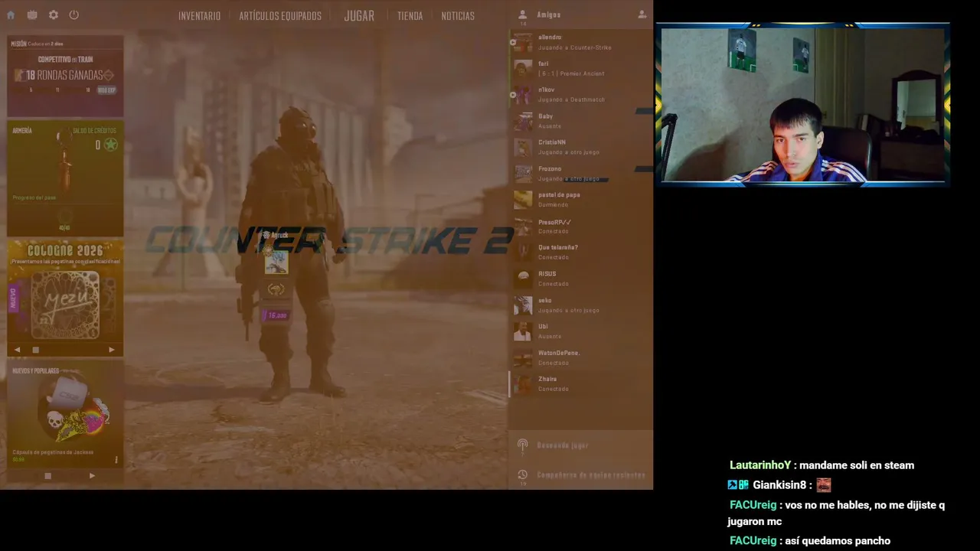The height and width of the screenshot is (551, 980).
Task: Select friend Frozono in the list
Action: click(x=580, y=174)
